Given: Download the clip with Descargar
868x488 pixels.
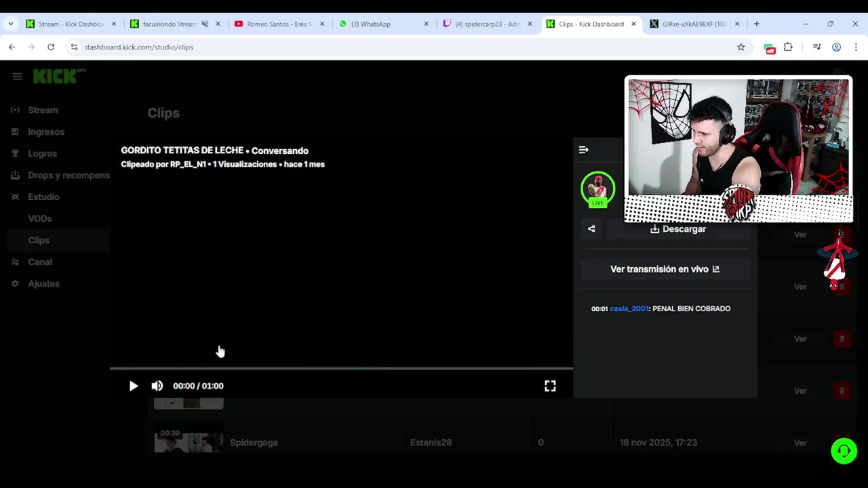Looking at the screenshot, I should click(678, 229).
